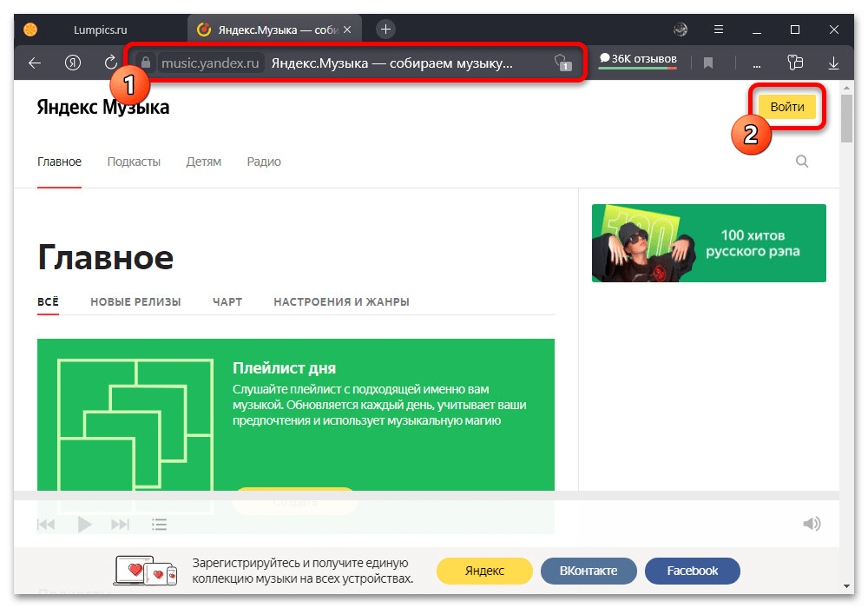Expand the three-dots toolbar overflow
The width and height of the screenshot is (868, 608).
pyautogui.click(x=757, y=63)
